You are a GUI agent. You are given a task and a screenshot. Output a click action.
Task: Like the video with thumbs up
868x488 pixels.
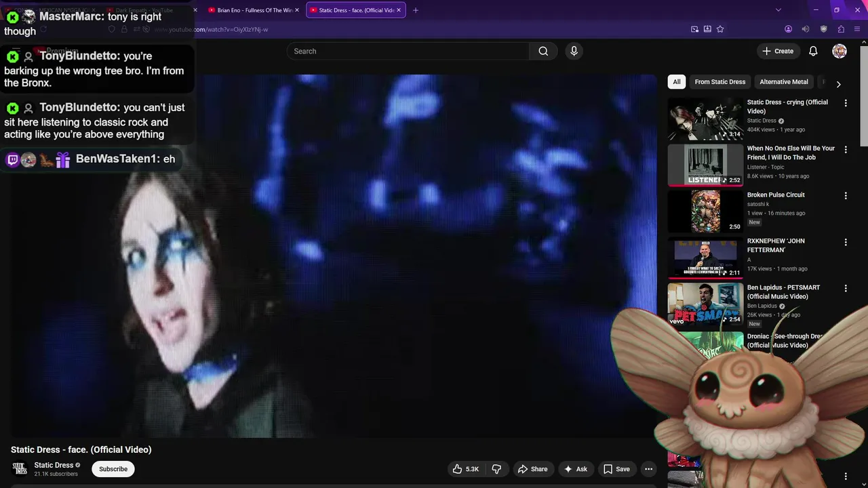465,469
